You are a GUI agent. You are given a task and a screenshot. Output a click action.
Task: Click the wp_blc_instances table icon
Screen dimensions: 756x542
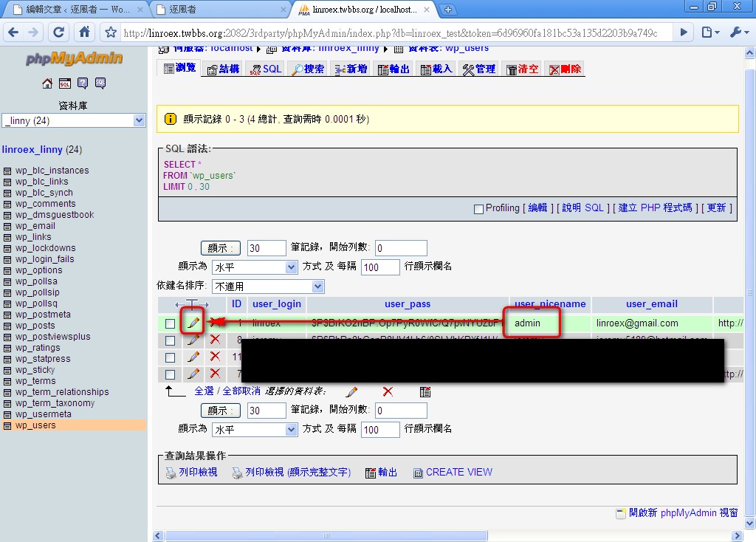(x=7, y=171)
